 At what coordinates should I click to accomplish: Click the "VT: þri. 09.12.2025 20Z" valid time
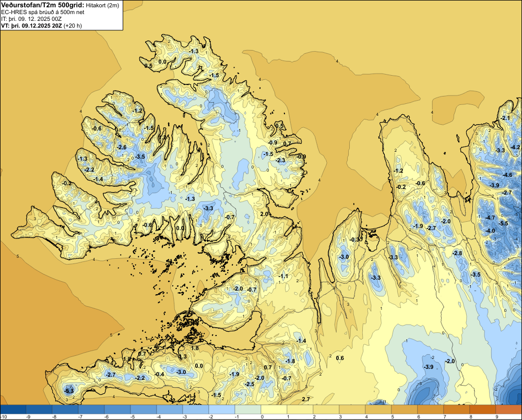point(31,25)
